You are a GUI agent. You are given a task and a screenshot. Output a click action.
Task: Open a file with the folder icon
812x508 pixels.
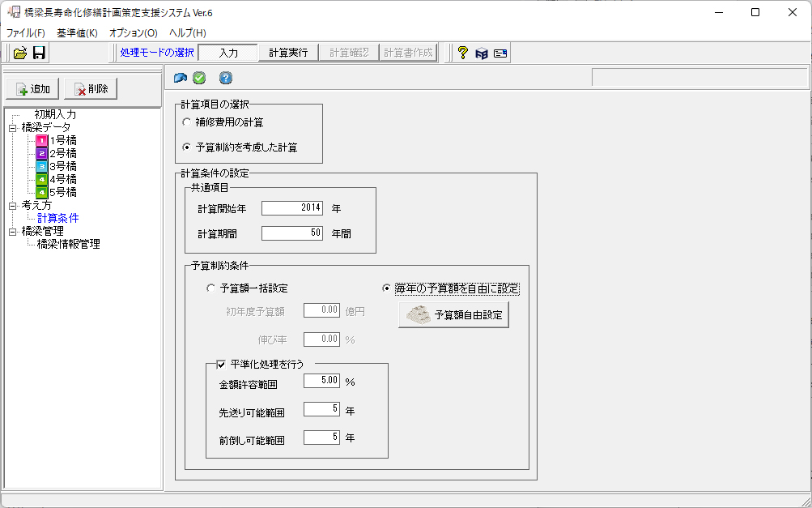(20, 53)
